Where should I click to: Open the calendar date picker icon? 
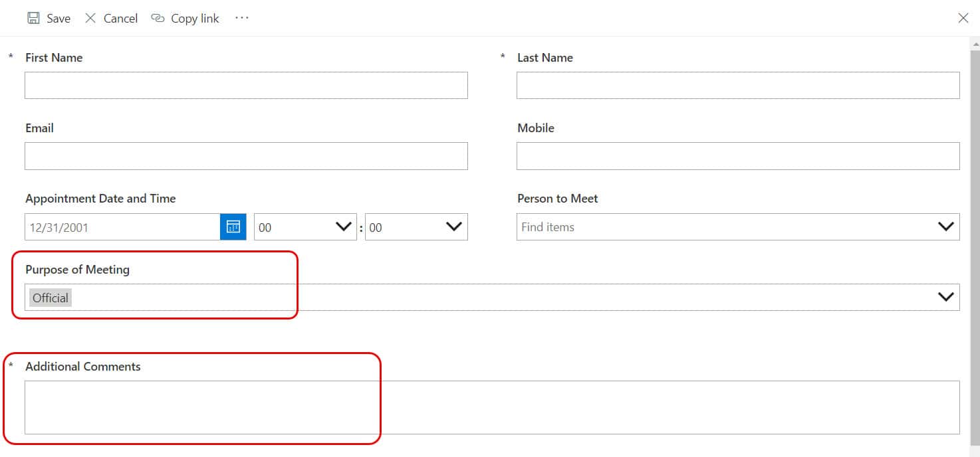coord(233,227)
